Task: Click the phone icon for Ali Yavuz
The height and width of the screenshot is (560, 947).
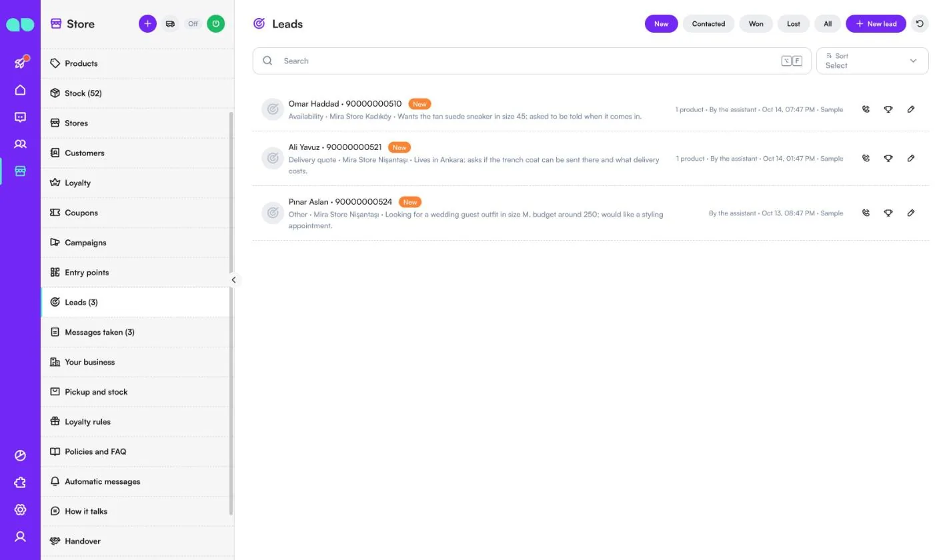Action: coord(866,159)
